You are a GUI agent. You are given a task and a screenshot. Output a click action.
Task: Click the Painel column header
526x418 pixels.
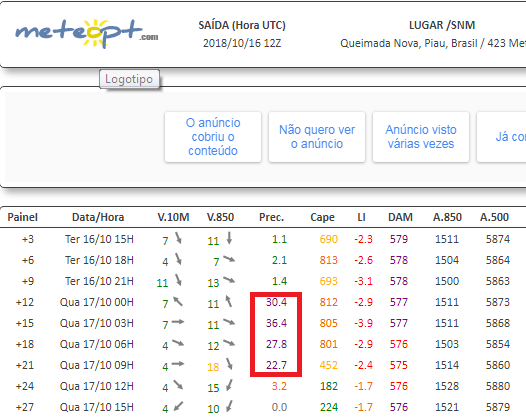pos(22,217)
